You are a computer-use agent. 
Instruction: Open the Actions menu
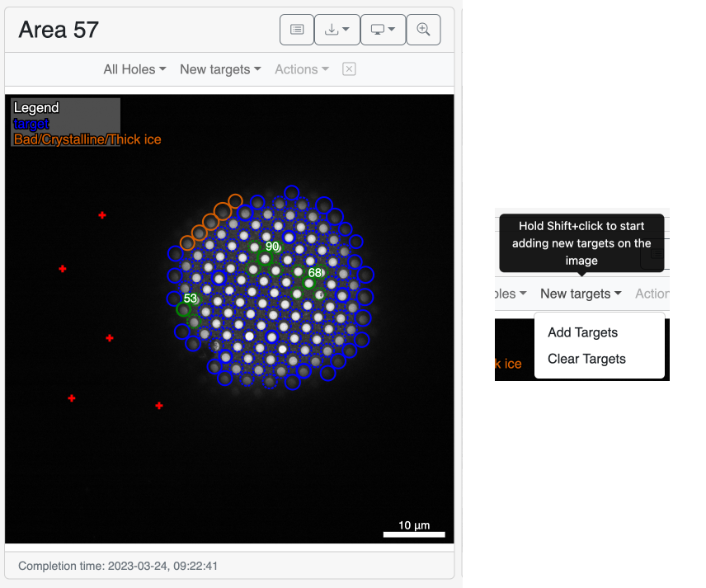pos(300,69)
